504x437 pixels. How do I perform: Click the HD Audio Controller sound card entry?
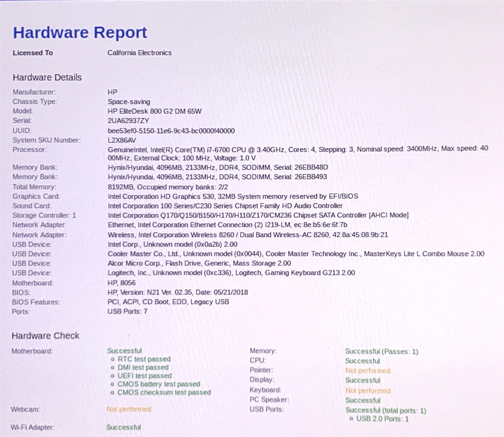click(225, 206)
